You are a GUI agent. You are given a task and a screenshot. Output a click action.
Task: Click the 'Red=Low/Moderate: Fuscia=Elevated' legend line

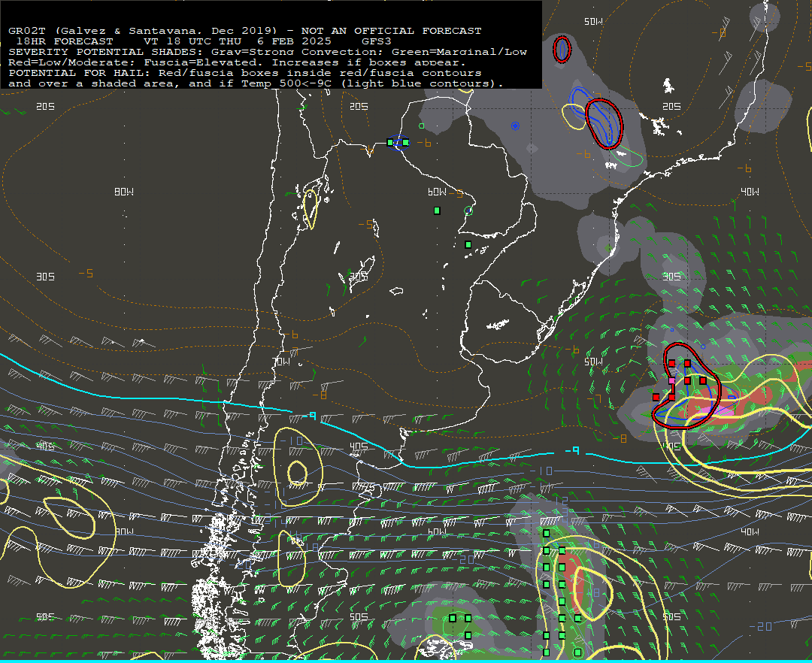pos(237,62)
